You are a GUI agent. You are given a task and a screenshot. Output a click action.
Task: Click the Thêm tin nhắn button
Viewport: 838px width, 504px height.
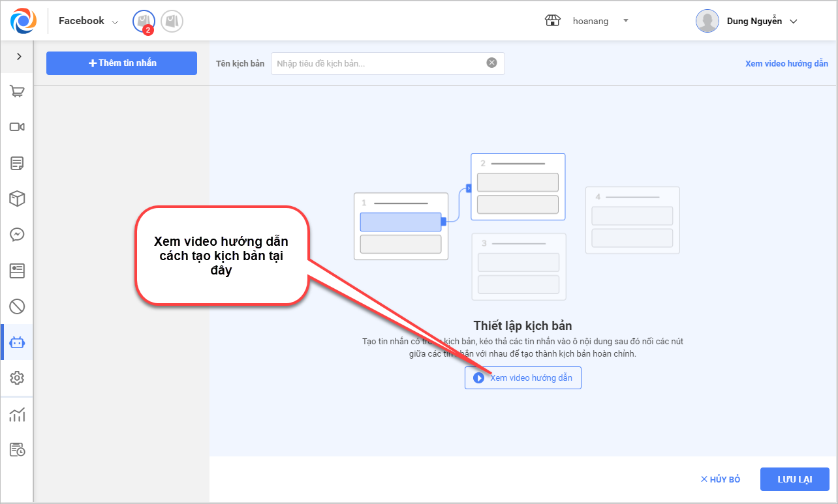(121, 63)
